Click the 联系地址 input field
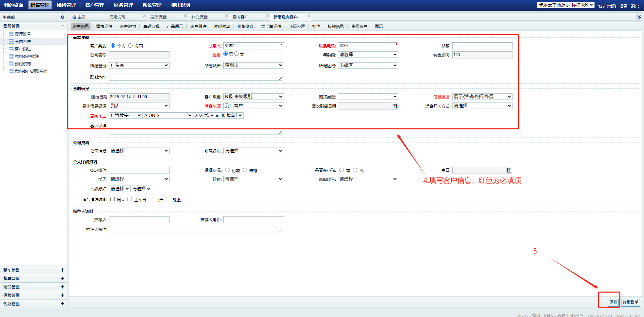Viewport: 644px width, 317px height. coord(195,77)
